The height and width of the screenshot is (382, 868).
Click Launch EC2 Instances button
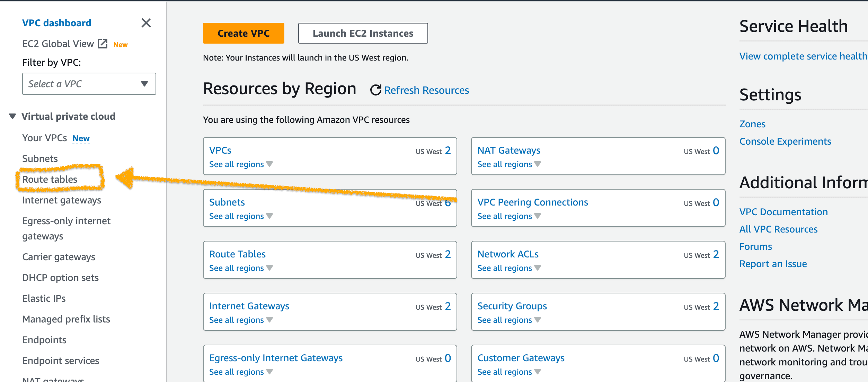[x=363, y=33]
